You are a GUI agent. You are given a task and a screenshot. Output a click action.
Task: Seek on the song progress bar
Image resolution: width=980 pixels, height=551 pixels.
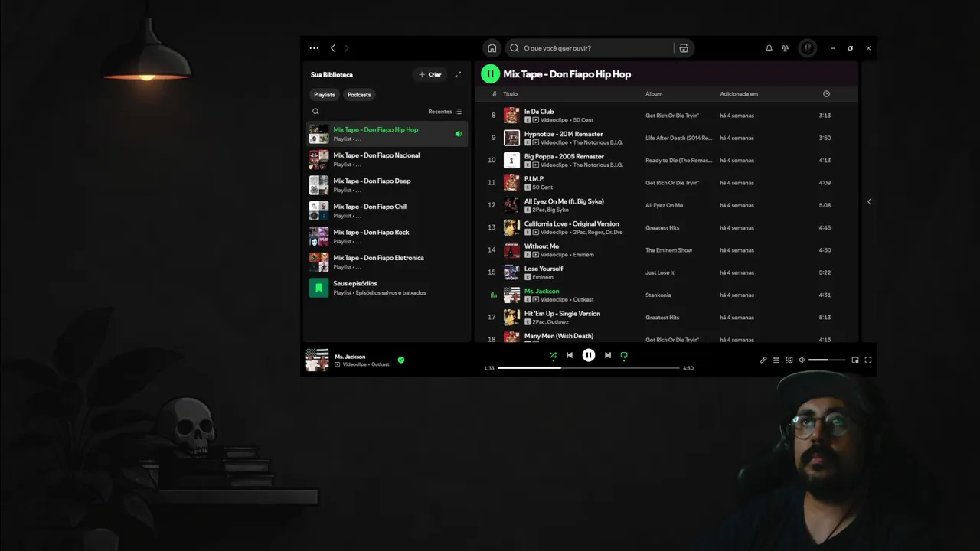(589, 368)
